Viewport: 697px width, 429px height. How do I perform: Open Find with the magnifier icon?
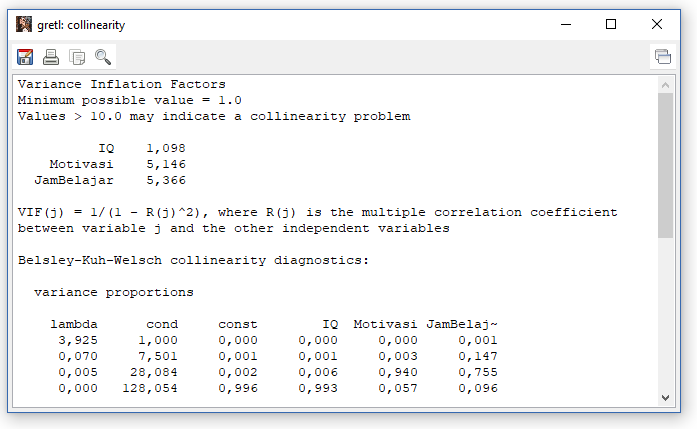coord(103,56)
